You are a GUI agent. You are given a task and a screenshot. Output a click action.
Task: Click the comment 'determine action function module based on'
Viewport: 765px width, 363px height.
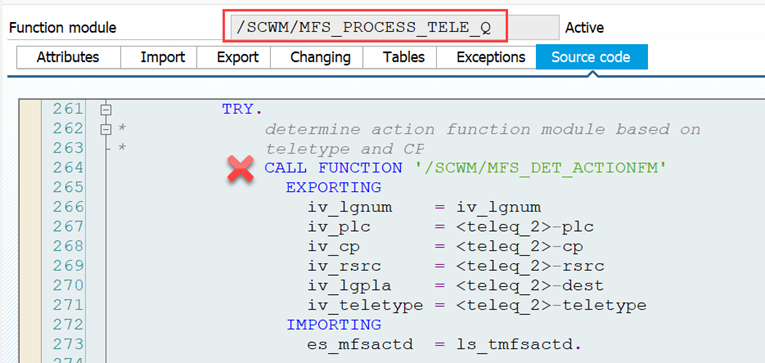coord(483,129)
